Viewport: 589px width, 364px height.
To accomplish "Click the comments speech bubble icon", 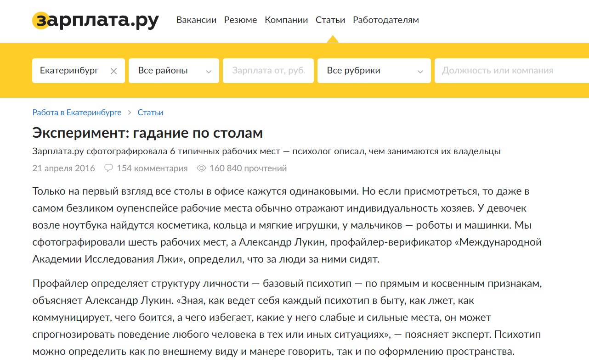I will click(x=108, y=168).
